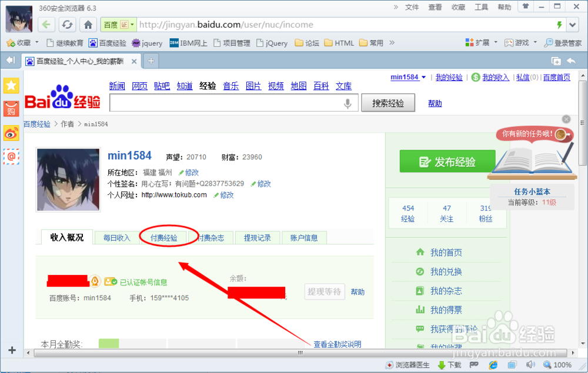Open the 论坛 bookmark folder
Viewport: 588px width, 373px height.
307,43
